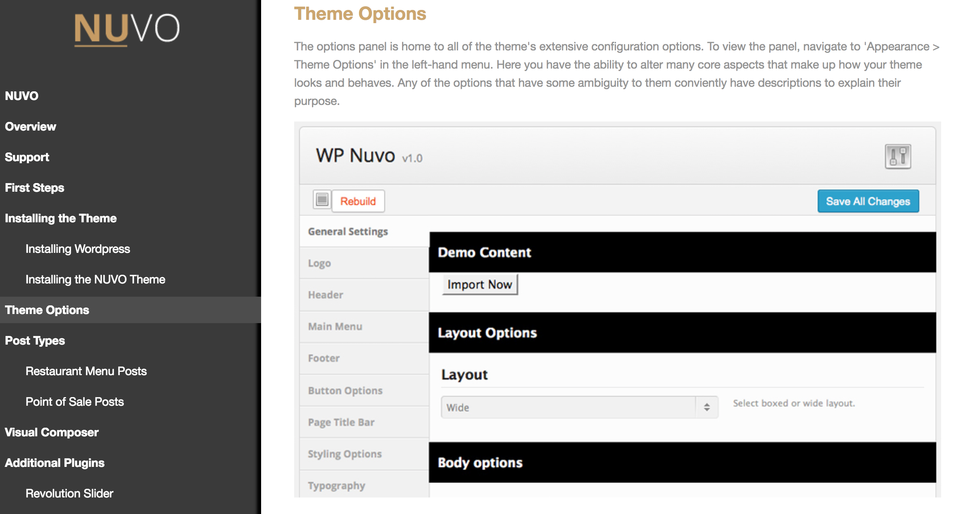Click the options sliders icon beside WP Nuvo
Image resolution: width=980 pixels, height=514 pixels.
tap(897, 157)
